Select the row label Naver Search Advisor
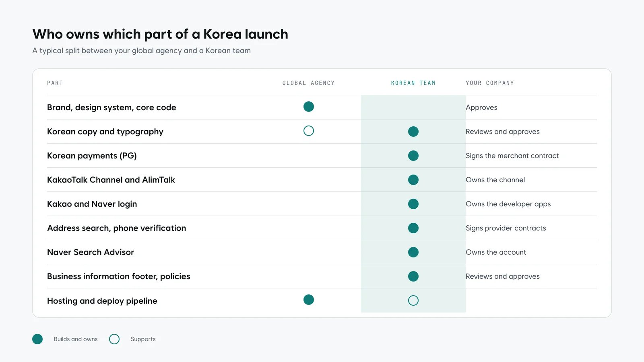 (x=91, y=252)
